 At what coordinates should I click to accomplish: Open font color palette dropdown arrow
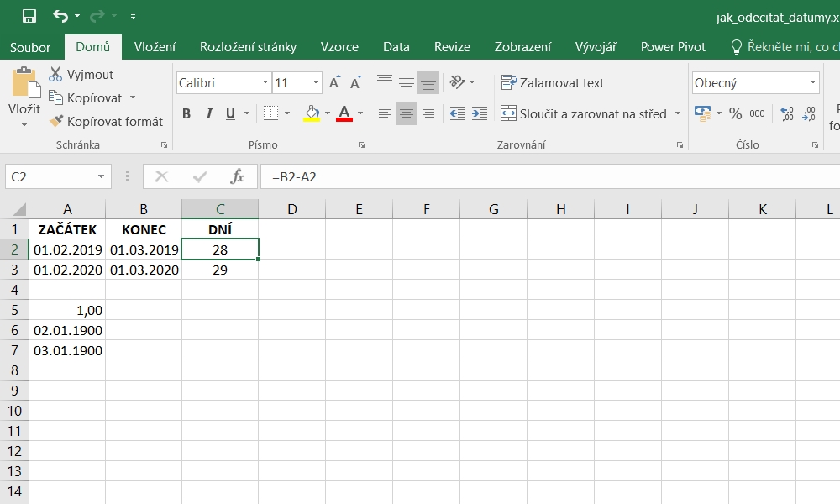tap(360, 113)
